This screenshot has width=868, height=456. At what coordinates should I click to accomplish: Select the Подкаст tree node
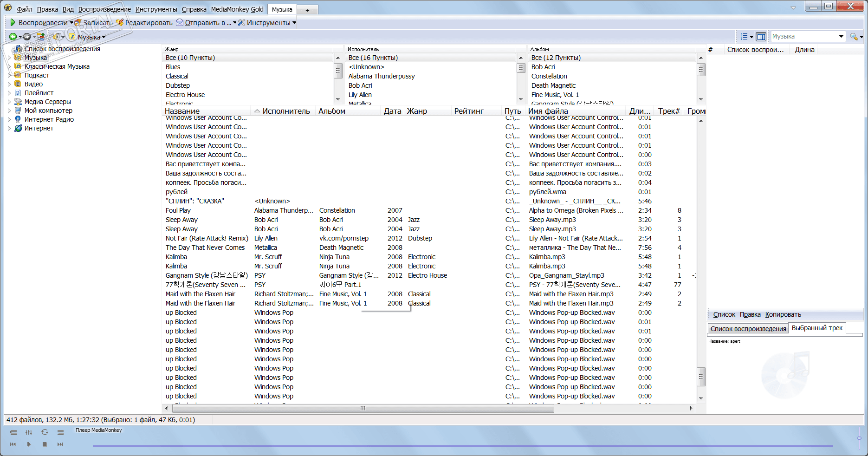coord(37,75)
